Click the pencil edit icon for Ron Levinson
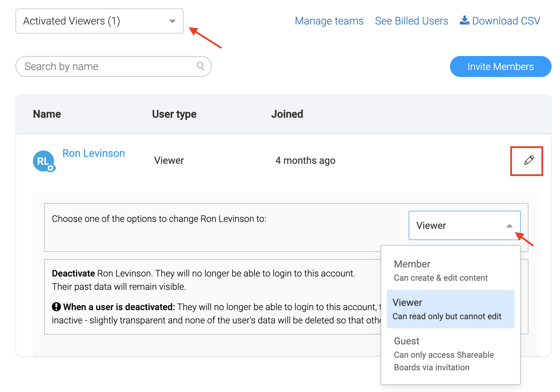The width and height of the screenshot is (560, 392). tap(528, 160)
